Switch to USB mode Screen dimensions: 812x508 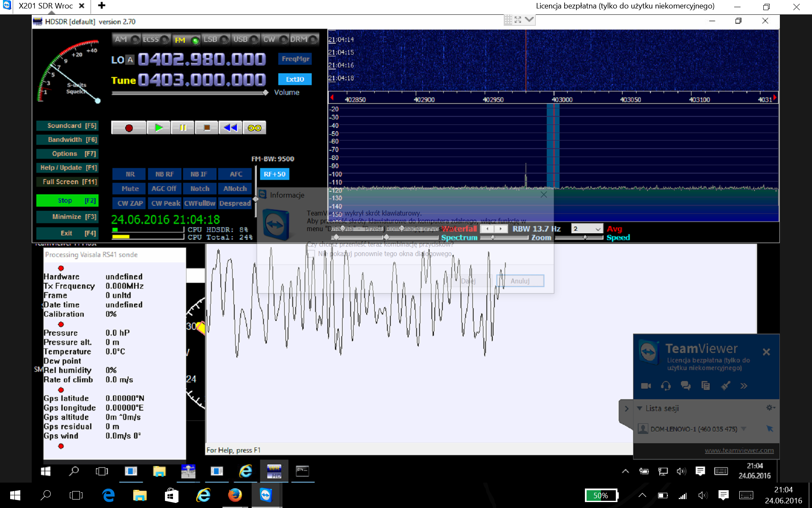(246, 39)
